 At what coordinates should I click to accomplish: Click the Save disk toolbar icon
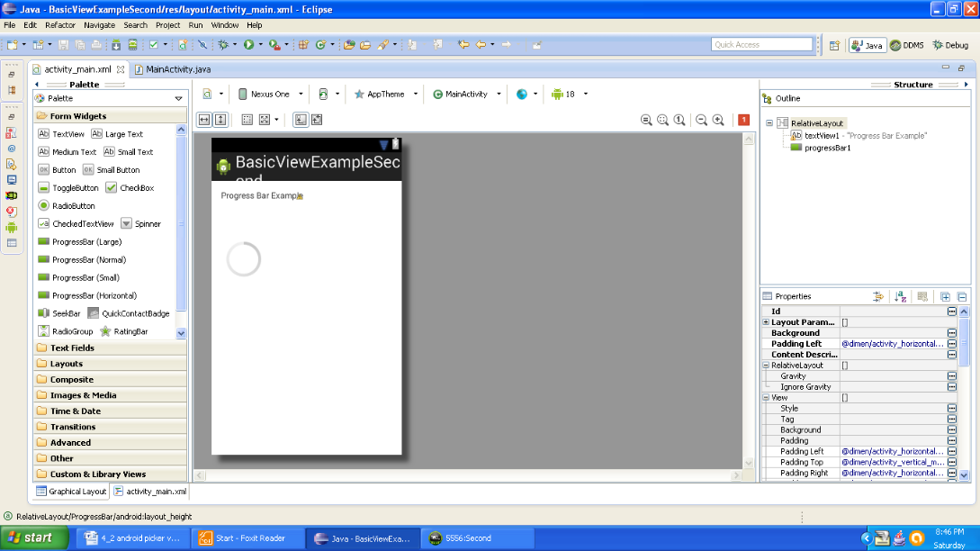63,44
